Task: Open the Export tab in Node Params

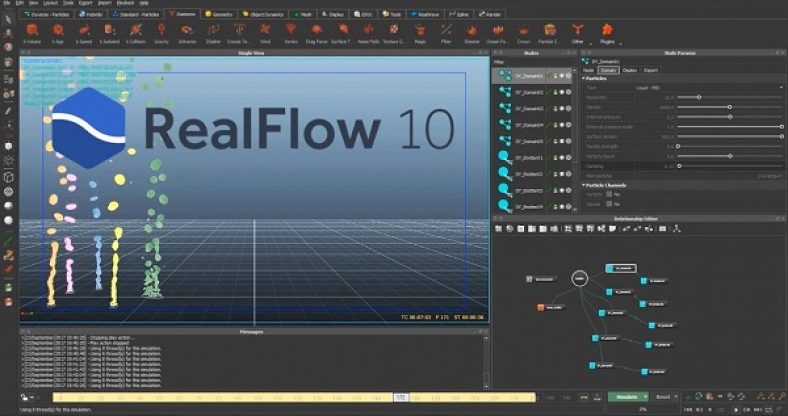Action: [650, 70]
